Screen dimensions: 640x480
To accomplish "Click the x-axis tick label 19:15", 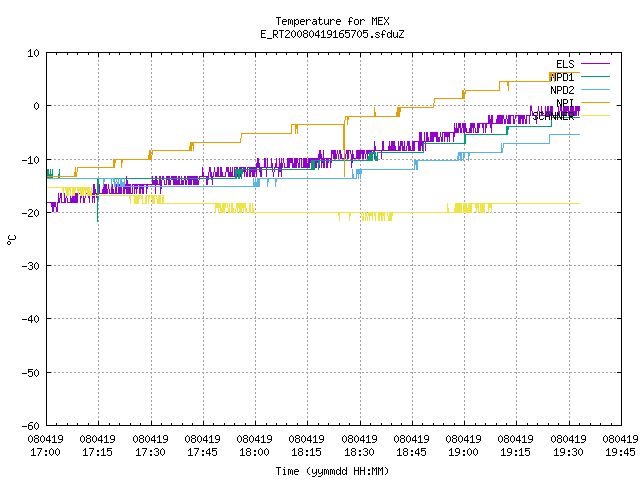I will (x=516, y=452).
